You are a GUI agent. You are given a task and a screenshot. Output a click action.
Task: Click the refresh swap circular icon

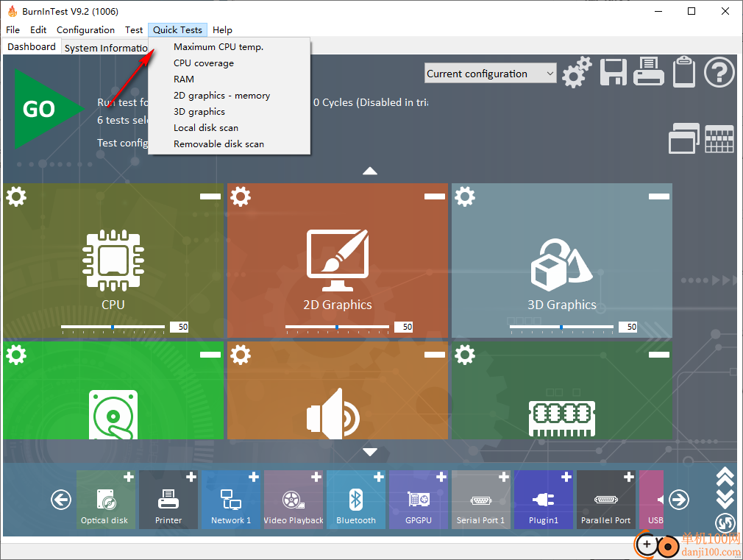point(725,523)
